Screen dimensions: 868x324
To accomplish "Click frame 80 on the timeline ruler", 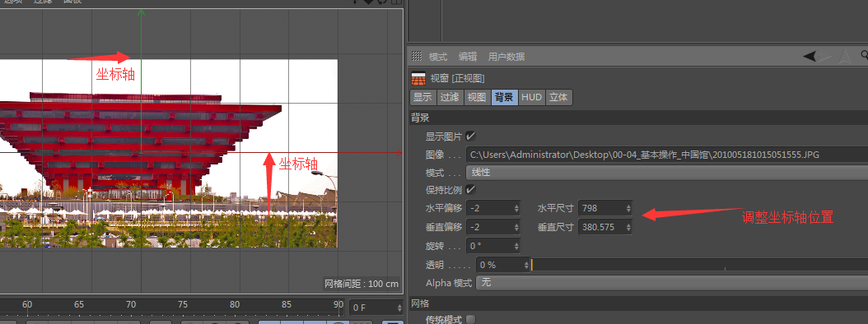I will click(x=235, y=304).
